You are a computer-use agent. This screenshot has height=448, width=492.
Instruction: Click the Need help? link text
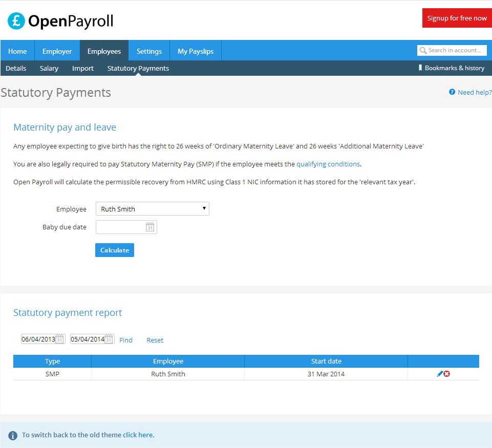[x=475, y=92]
